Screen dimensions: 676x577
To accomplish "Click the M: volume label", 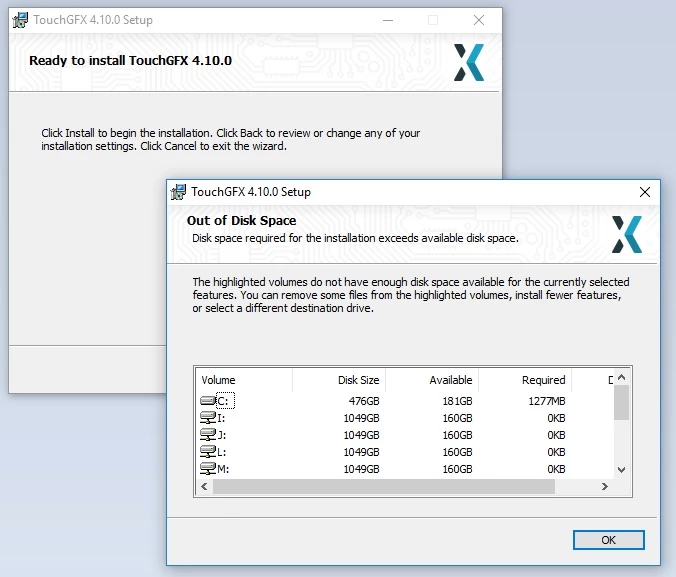I will coord(223,469).
